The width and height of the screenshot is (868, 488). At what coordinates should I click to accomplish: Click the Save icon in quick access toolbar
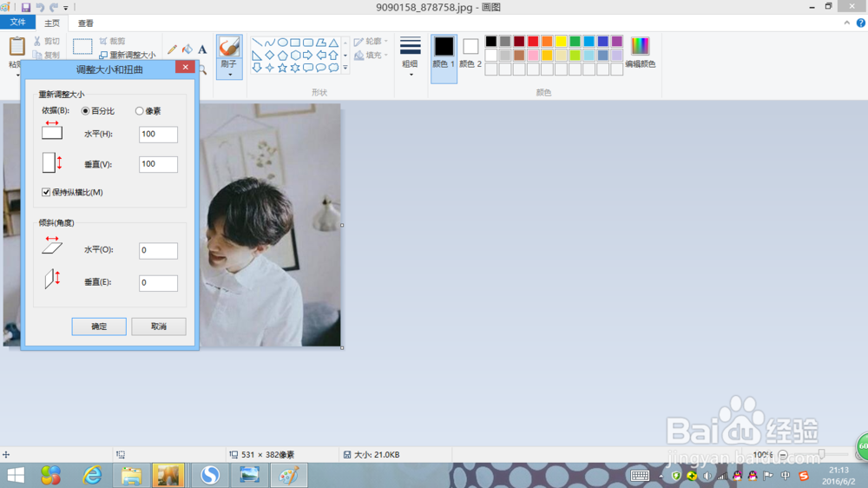26,8
